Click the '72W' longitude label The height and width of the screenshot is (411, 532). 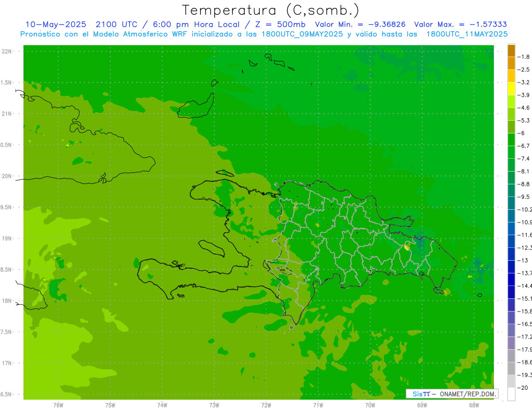click(x=266, y=405)
